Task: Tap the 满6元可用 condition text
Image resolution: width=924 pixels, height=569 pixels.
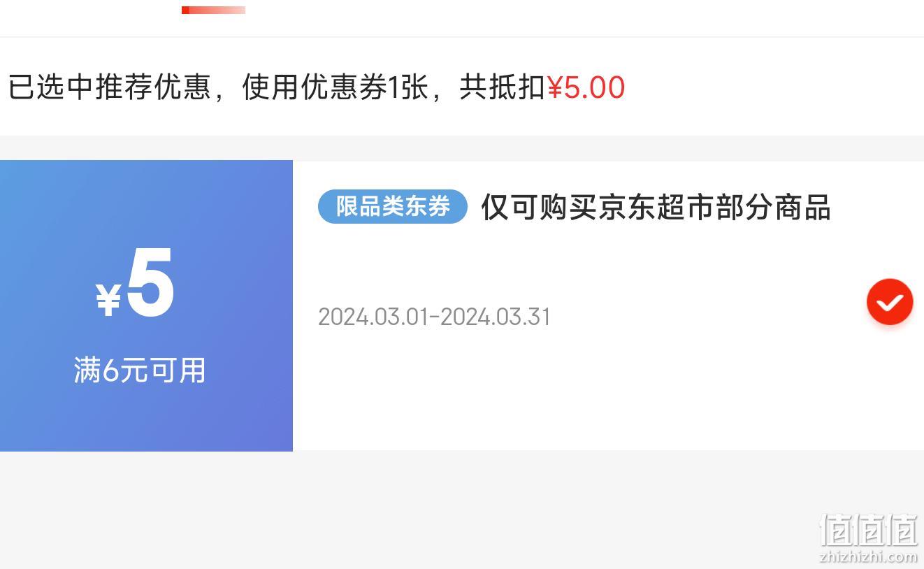Action: (x=140, y=370)
